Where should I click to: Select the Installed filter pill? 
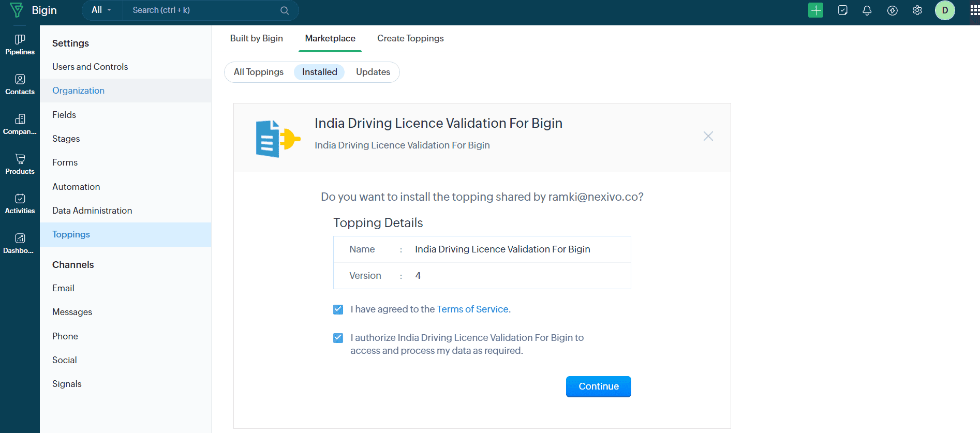(319, 72)
